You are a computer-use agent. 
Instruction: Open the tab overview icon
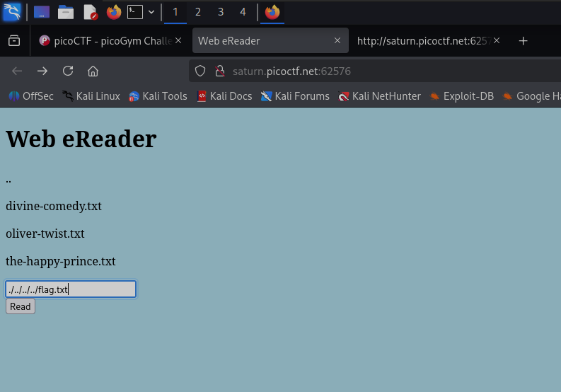point(14,41)
